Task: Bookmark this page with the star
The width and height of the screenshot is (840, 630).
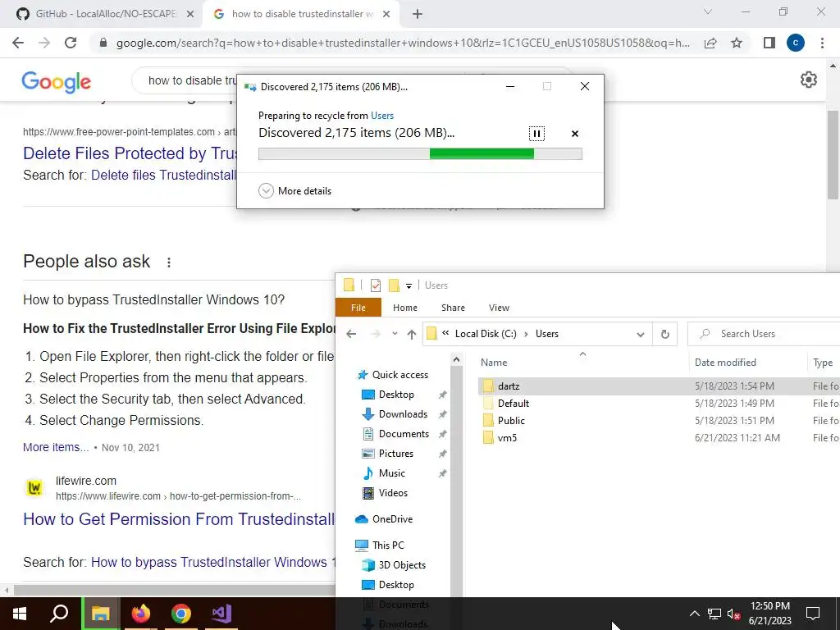Action: pos(737,43)
